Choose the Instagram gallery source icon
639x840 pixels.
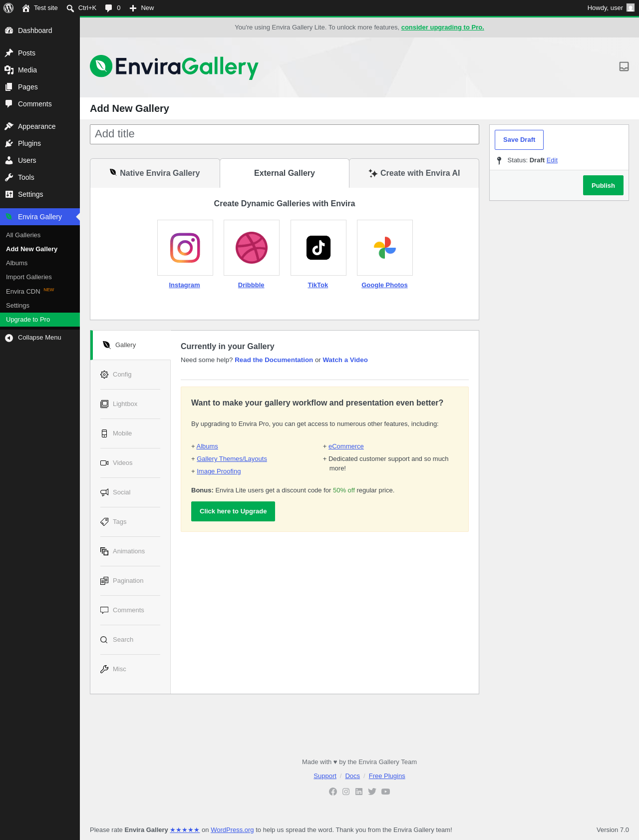point(185,248)
